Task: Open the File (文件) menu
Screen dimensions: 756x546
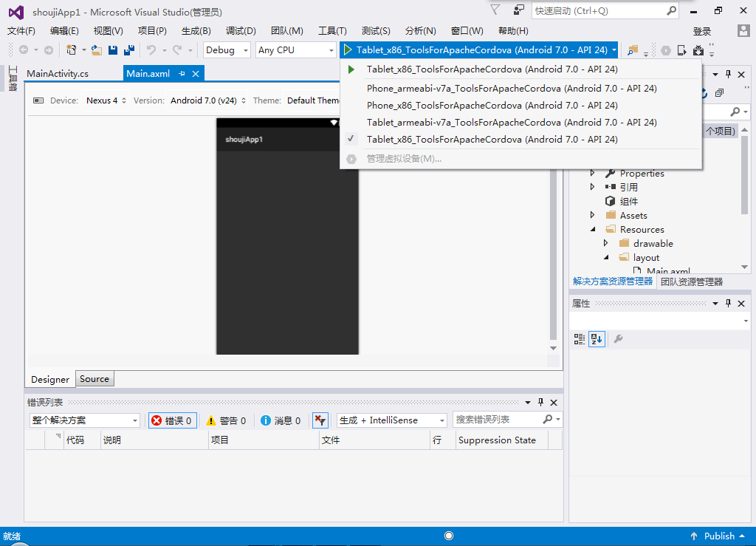Action: [21, 31]
